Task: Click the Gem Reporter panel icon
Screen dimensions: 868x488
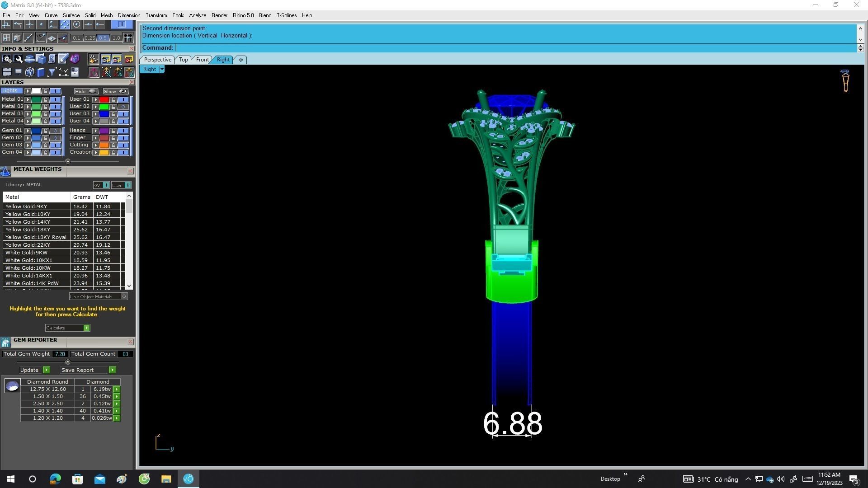Action: [5, 342]
